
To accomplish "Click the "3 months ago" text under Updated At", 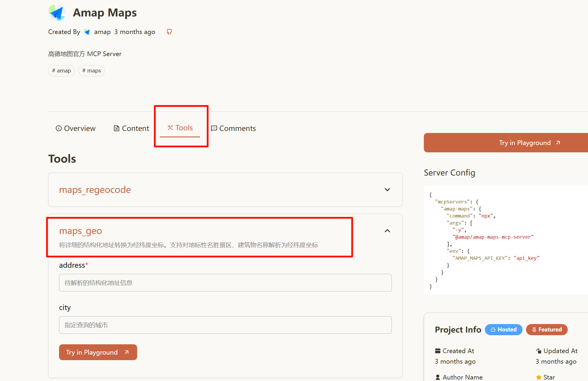I will (x=556, y=362).
